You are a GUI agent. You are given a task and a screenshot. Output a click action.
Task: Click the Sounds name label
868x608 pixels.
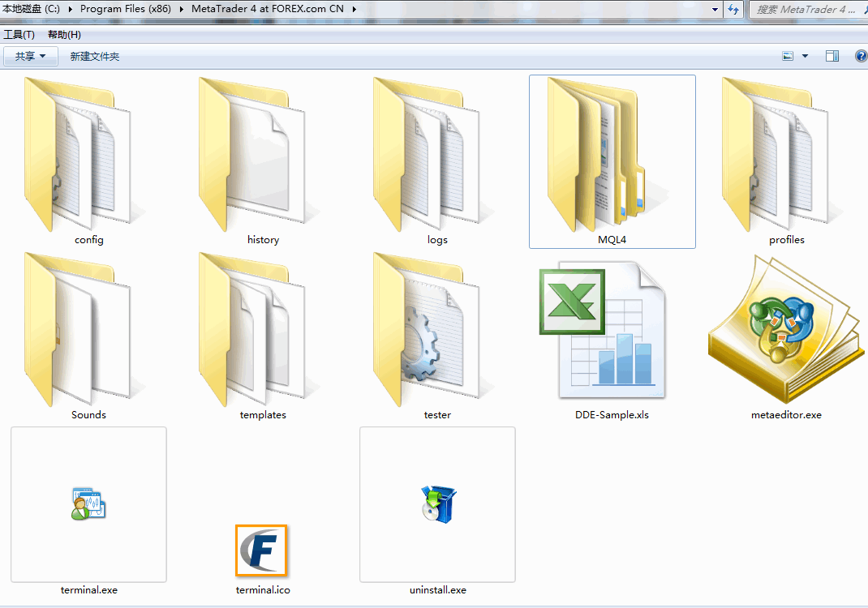coord(88,415)
